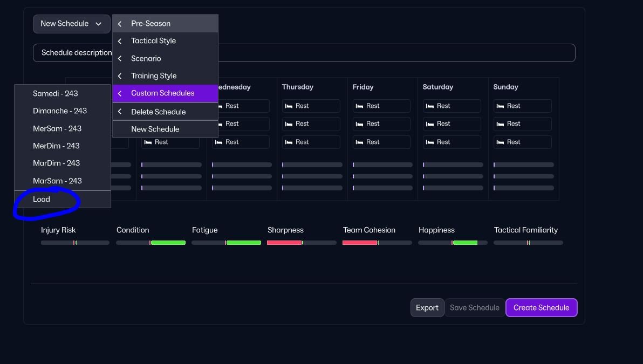Click the Injury Risk indicator bar

point(75,243)
